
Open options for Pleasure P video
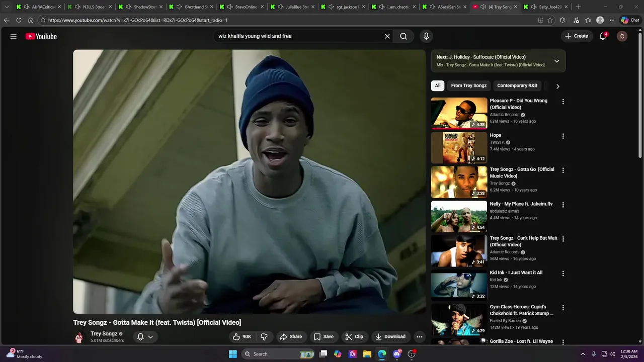tap(563, 102)
